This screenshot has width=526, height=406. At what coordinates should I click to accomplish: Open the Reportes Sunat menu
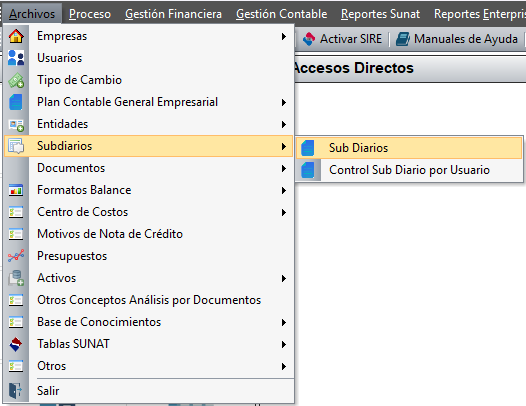coord(380,14)
